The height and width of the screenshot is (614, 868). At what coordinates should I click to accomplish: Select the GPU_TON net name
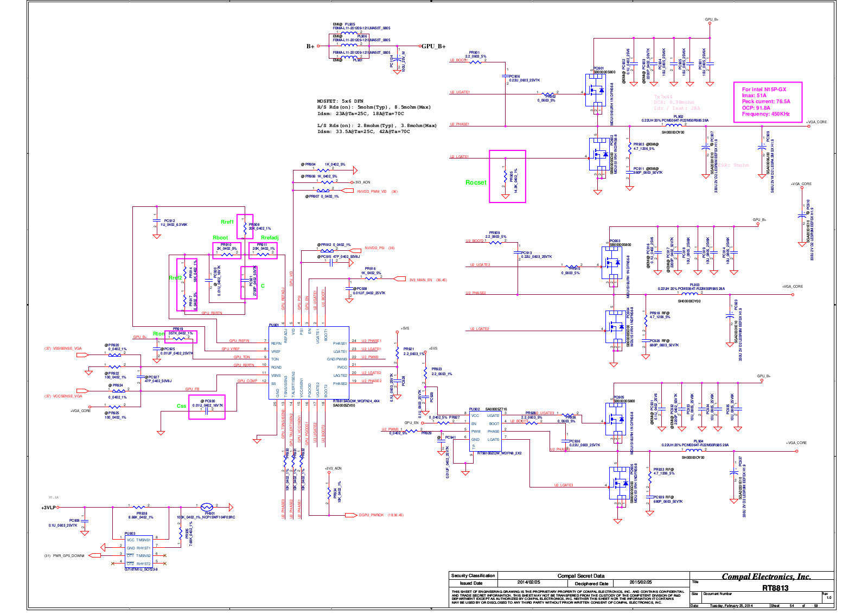(x=242, y=357)
